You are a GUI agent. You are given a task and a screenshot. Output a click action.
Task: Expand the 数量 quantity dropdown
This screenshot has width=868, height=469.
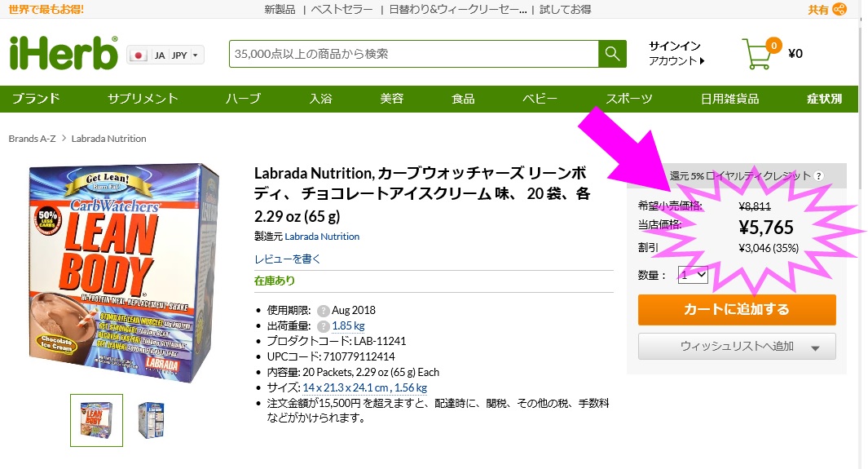(694, 276)
